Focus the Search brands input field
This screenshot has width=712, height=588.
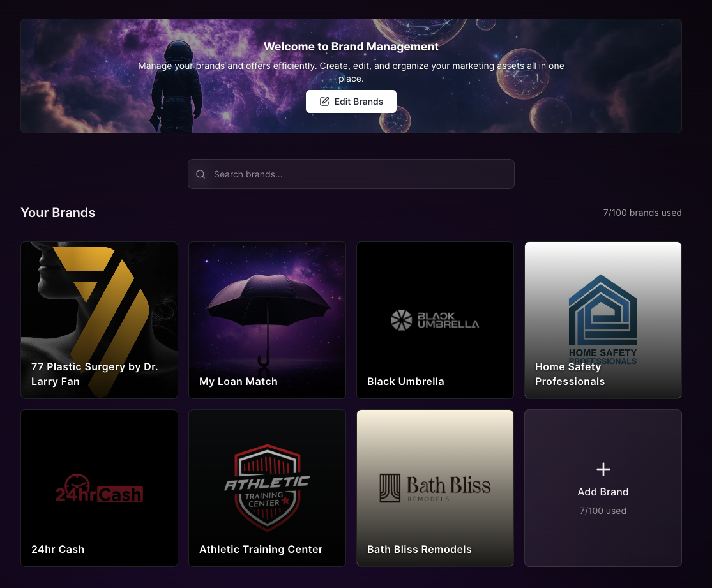[x=351, y=174]
